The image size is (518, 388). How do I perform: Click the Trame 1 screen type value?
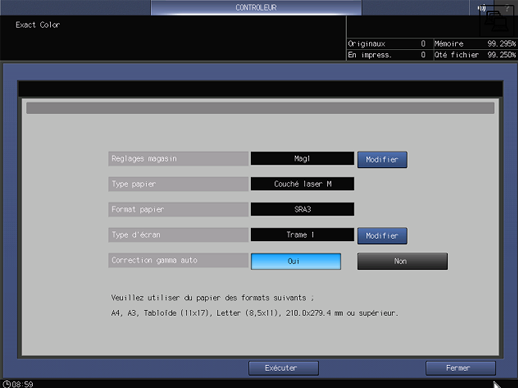302,235
